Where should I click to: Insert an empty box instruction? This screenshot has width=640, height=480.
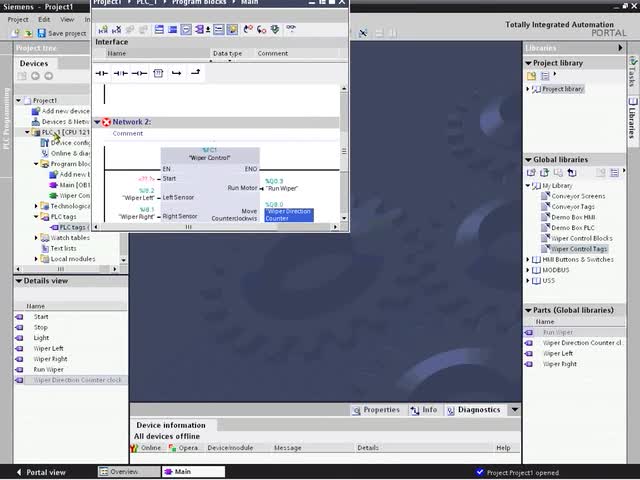158,73
